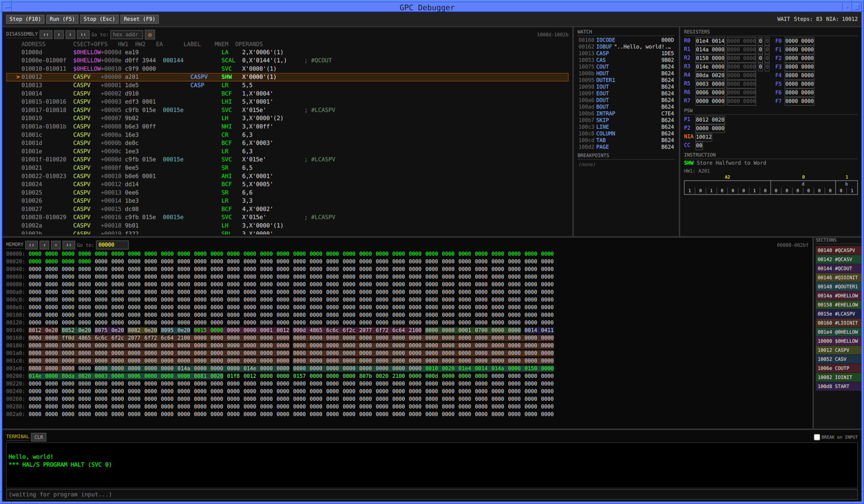The width and height of the screenshot is (864, 504).
Task: Select the START section in Sections list
Action: point(838,387)
